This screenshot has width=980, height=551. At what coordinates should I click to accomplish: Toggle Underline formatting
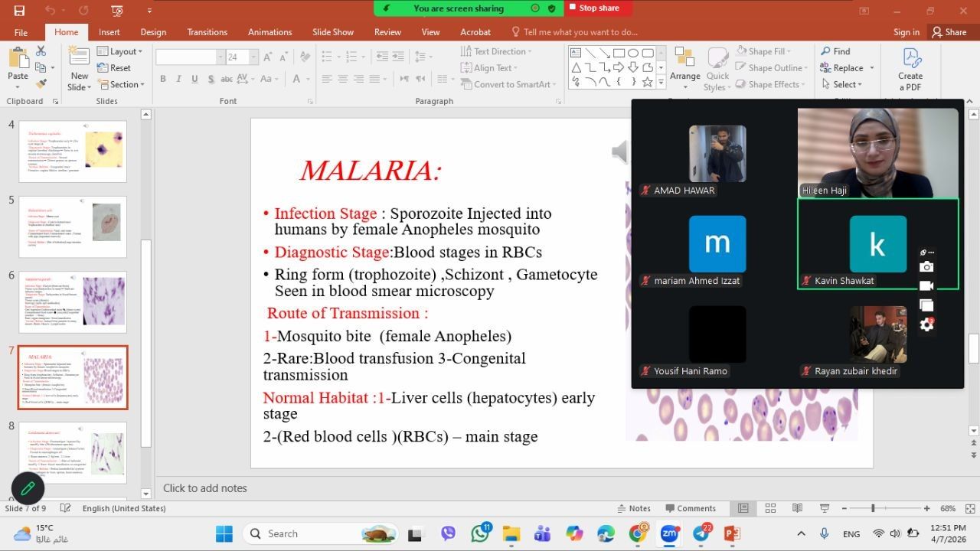tap(195, 79)
